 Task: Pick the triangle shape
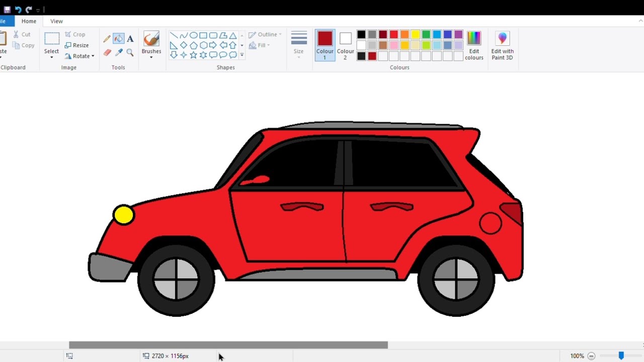tap(232, 35)
